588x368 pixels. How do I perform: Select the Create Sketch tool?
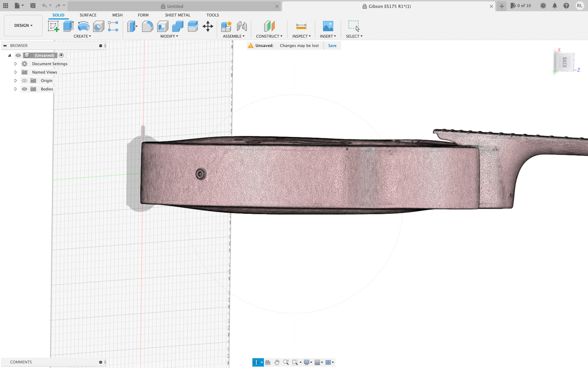tap(54, 26)
